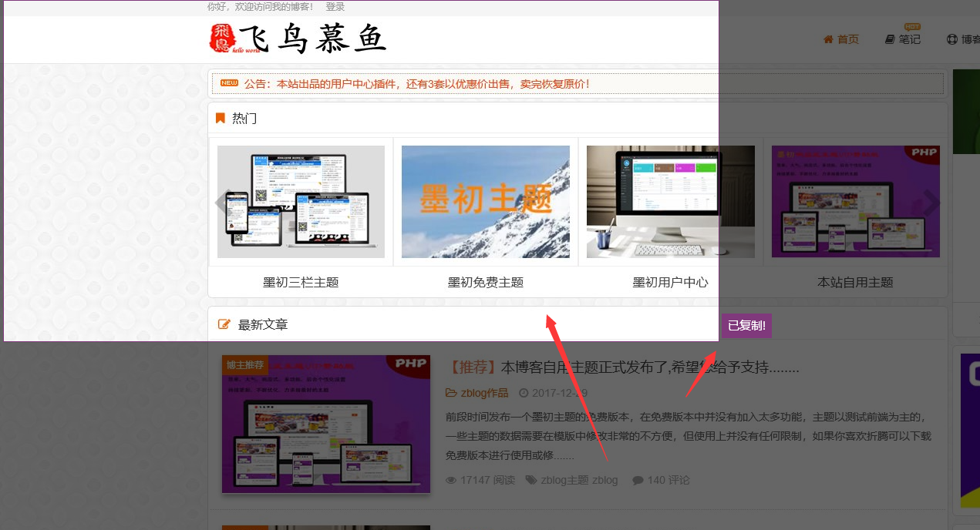Click the lifebuoy icon next to 博客 nav item

pyautogui.click(x=952, y=39)
